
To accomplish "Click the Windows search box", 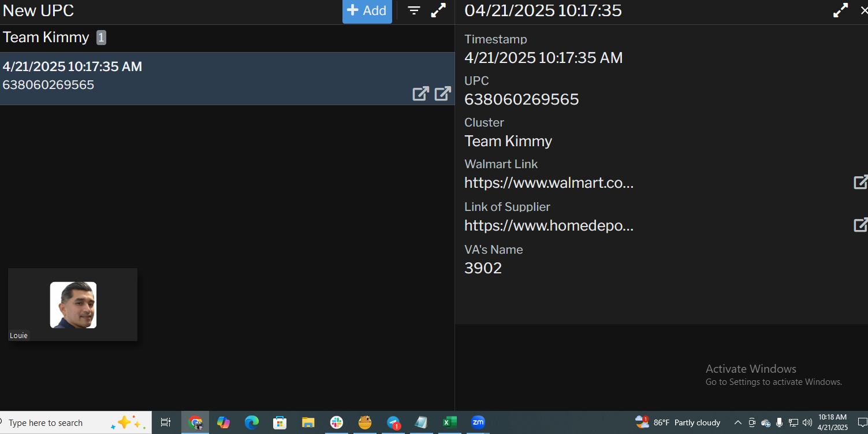I will (x=58, y=423).
